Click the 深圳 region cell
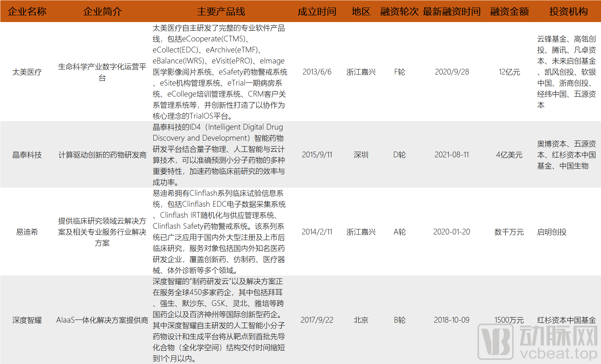This screenshot has width=601, height=364. tap(361, 155)
